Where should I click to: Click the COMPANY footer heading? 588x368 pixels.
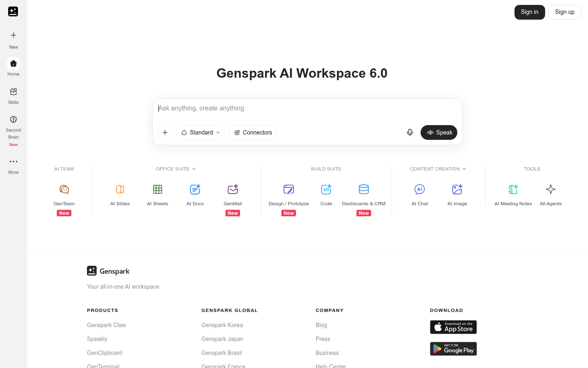point(330,310)
